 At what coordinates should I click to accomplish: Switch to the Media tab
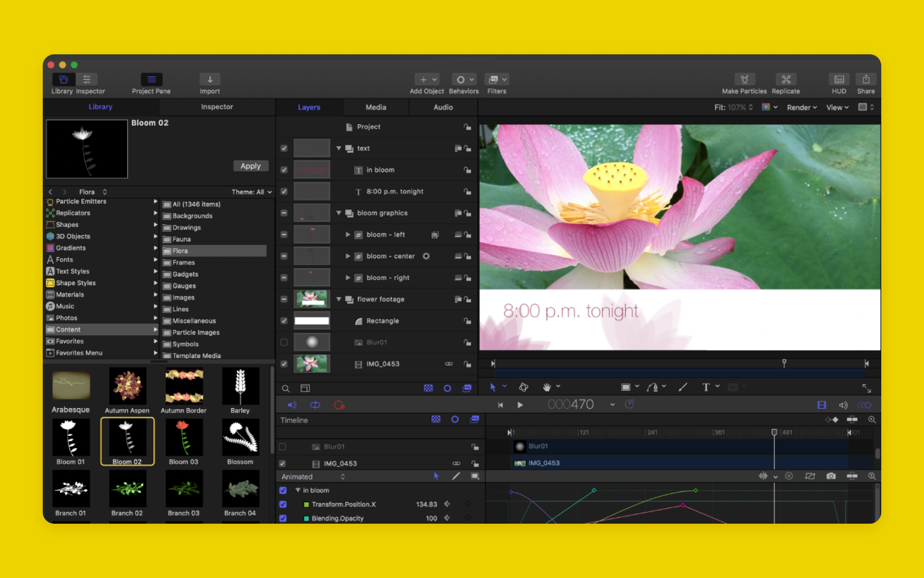pyautogui.click(x=375, y=107)
